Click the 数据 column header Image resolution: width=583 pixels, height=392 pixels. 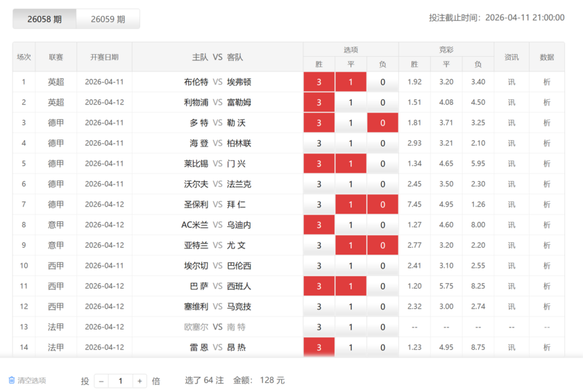547,57
